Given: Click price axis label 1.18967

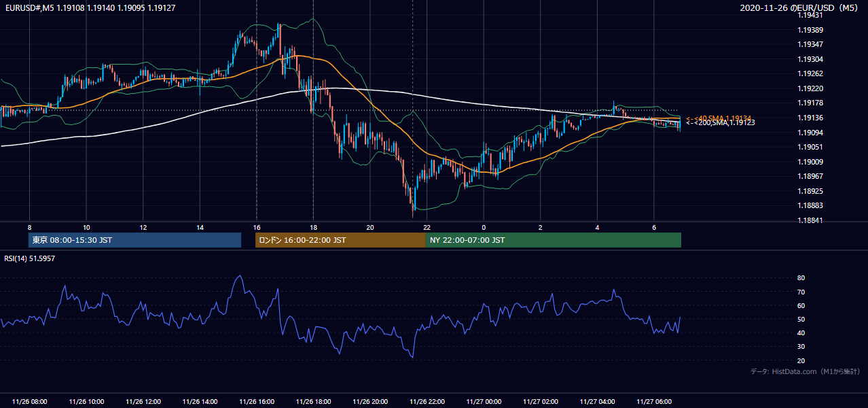Looking at the screenshot, I should [810, 176].
